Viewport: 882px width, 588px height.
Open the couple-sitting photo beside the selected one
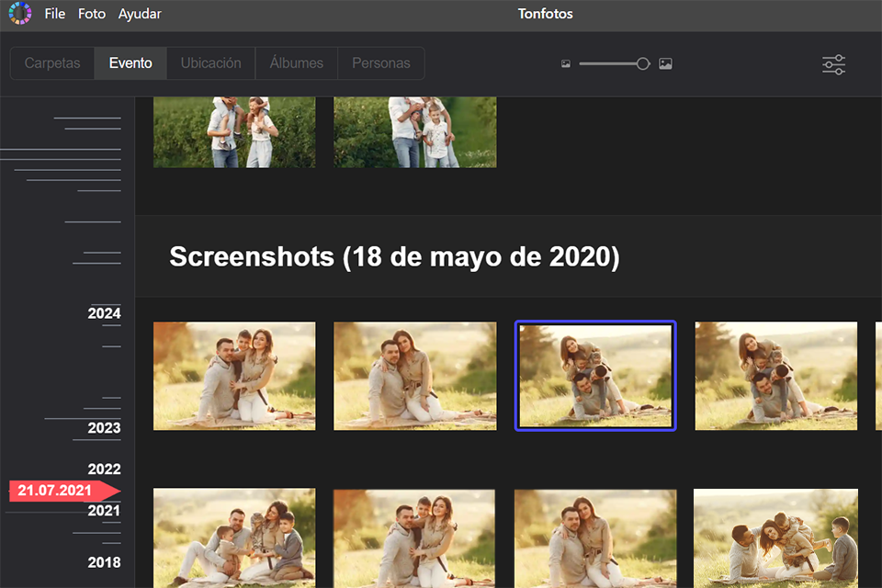point(415,376)
